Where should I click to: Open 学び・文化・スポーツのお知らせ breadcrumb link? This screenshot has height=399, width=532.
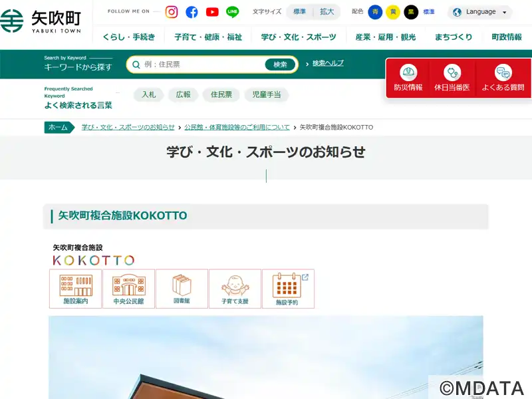pyautogui.click(x=128, y=127)
